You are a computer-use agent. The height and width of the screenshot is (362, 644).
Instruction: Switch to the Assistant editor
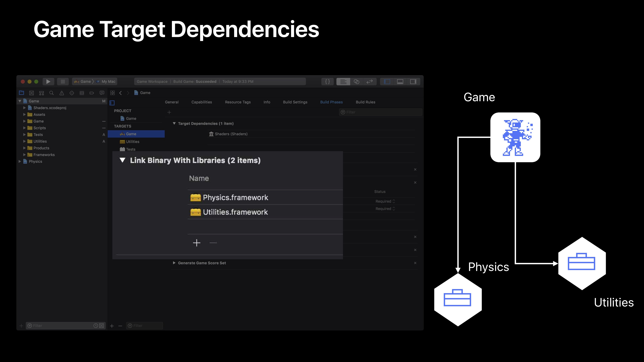[357, 82]
